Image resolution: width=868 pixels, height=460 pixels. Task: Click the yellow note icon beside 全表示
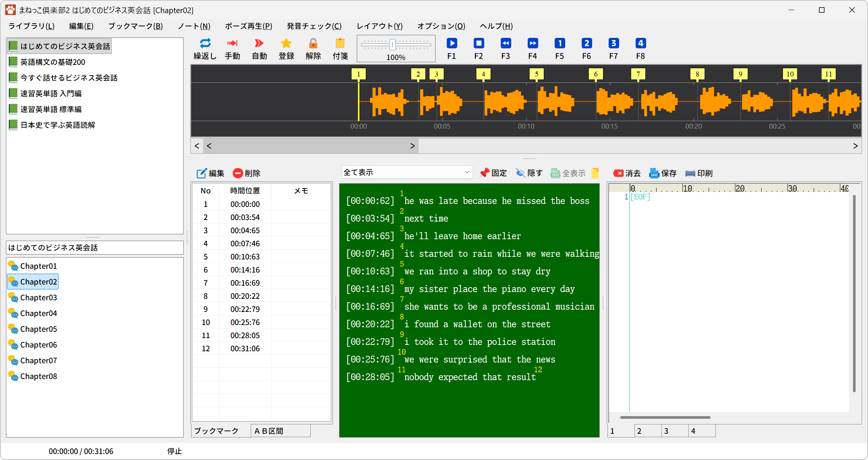coord(595,173)
